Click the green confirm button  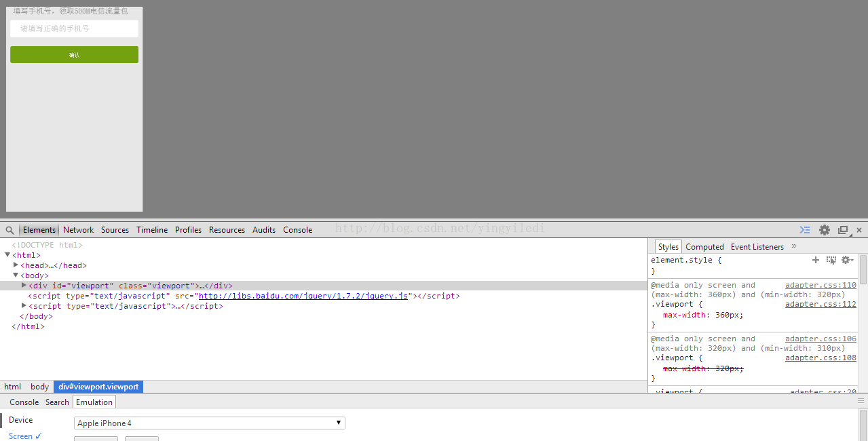coord(74,55)
